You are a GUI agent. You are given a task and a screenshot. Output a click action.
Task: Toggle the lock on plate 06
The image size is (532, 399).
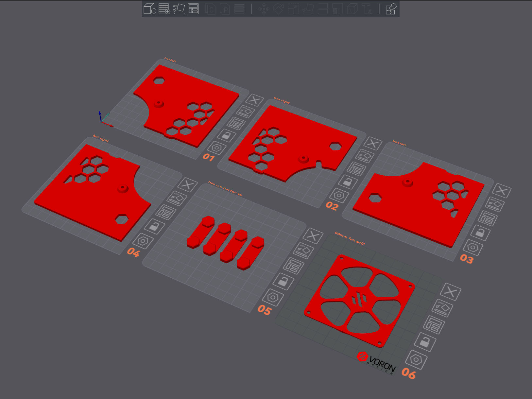[x=425, y=342]
